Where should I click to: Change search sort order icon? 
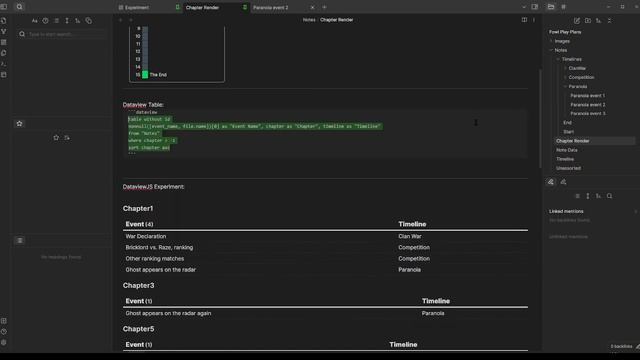(x=78, y=21)
